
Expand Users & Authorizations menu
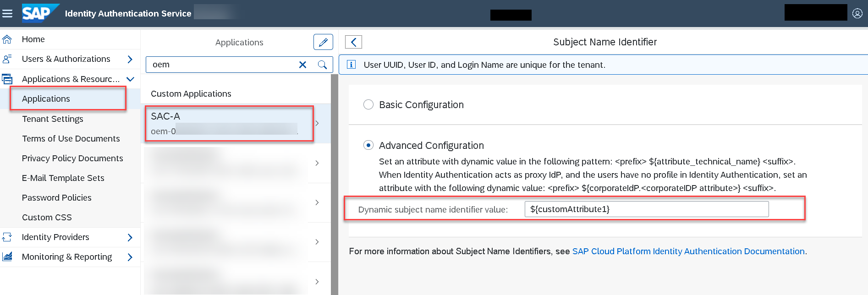click(x=130, y=59)
